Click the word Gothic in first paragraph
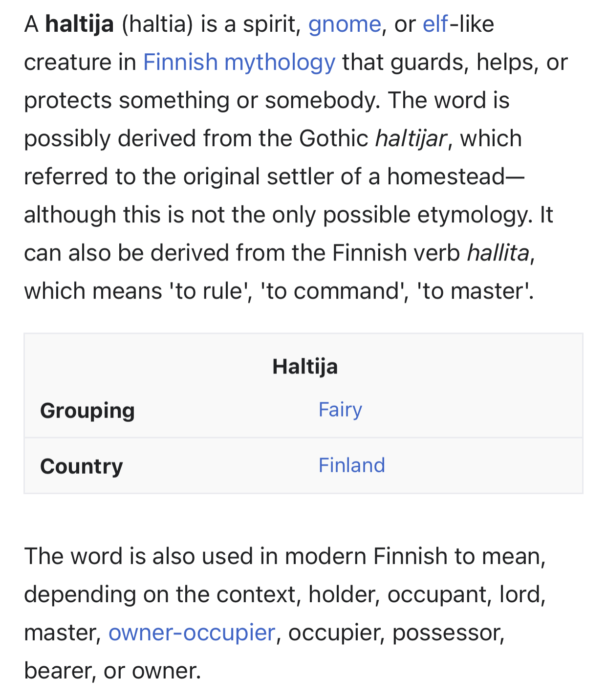This screenshot has height=700, width=607. [334, 138]
